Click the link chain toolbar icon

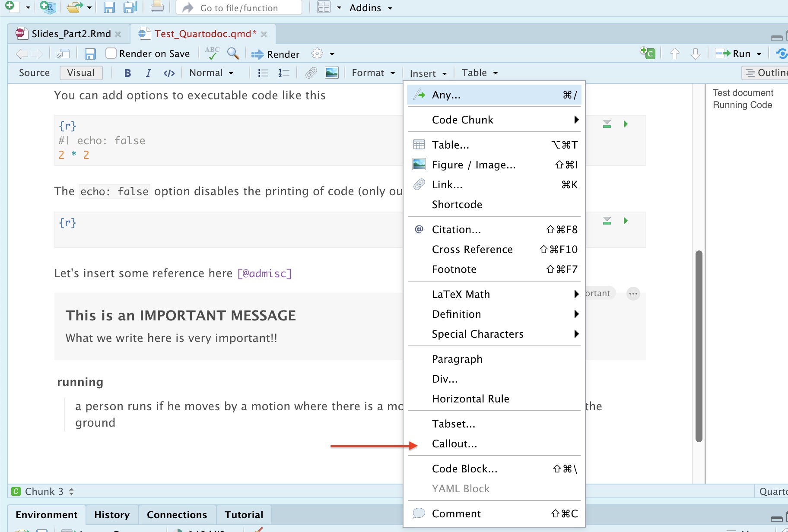click(311, 73)
